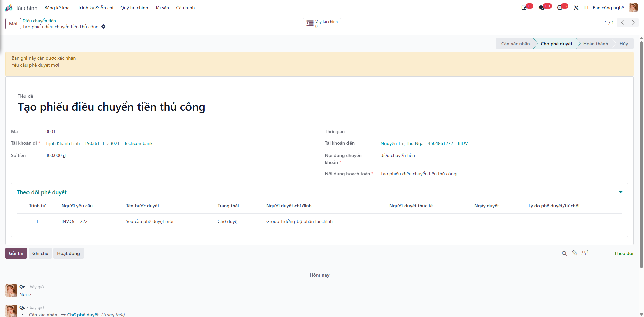
Task: Click the Yêu cầu phê duyệt mới step cell
Action: coord(150,221)
